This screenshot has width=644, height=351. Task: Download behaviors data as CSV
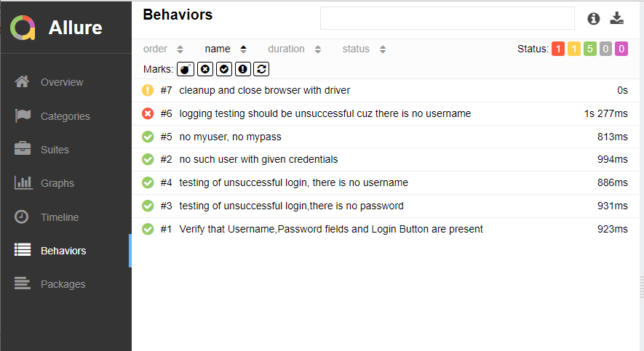coord(617,19)
